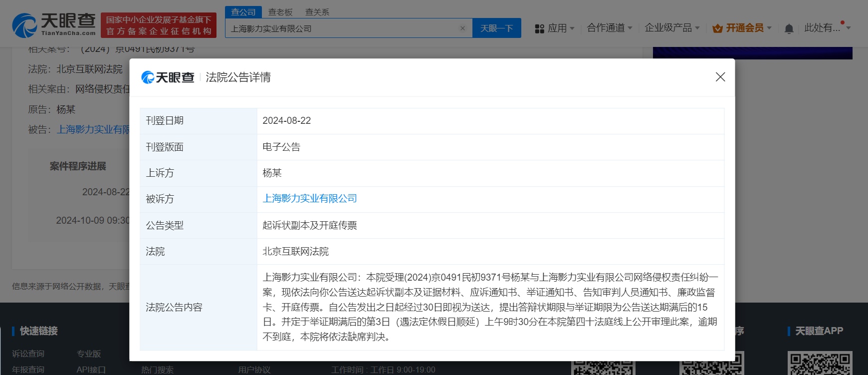Click the 应用 grid icon
Viewport: 868px width, 375px height.
tap(539, 29)
